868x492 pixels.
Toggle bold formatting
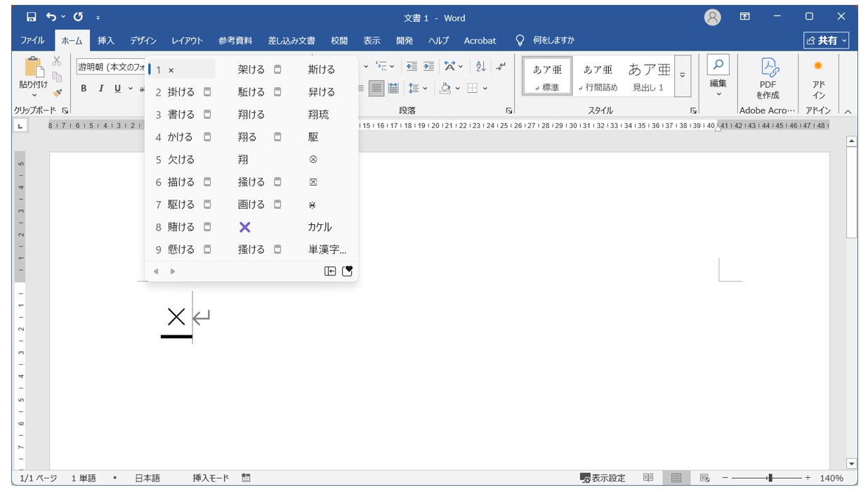click(x=84, y=89)
